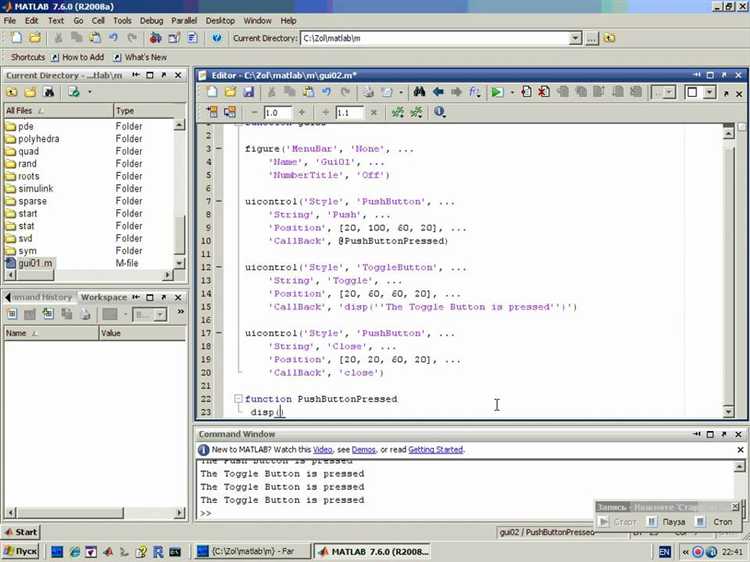Screen dimensions: 750x562
Task: Switch to the Command History tab
Action: pyautogui.click(x=42, y=297)
